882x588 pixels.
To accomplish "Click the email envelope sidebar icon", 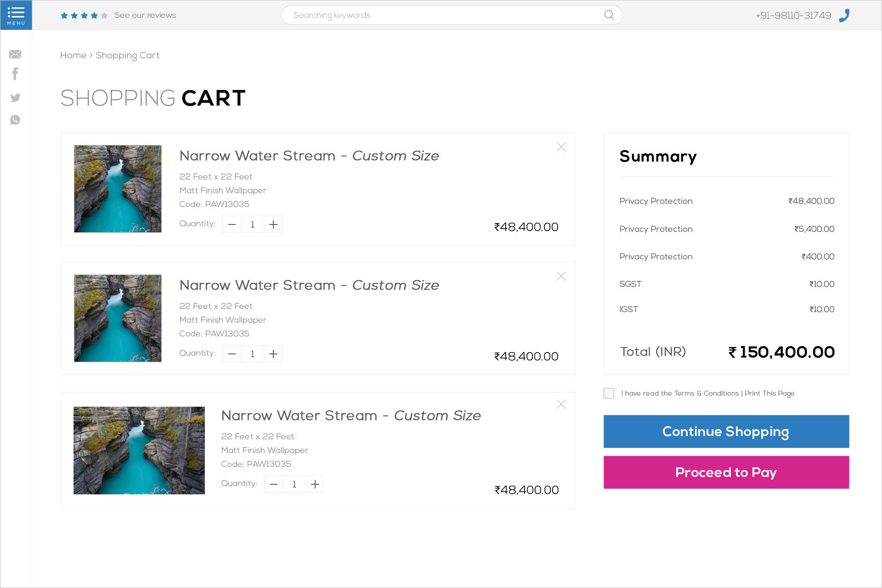I will click(x=15, y=54).
